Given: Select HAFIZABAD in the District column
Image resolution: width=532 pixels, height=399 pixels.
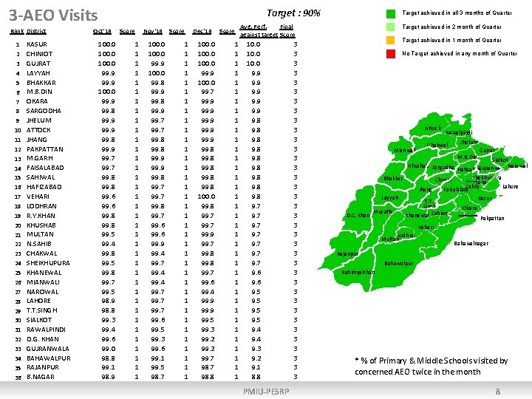Looking at the screenshot, I should coord(44,187).
